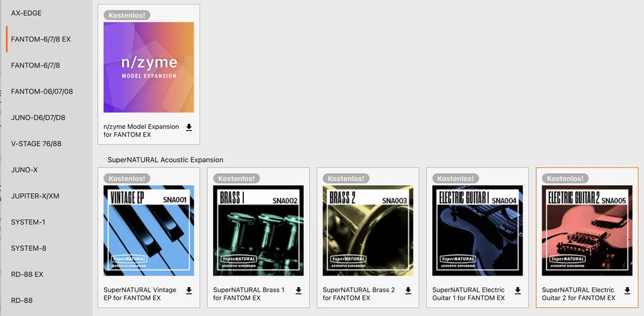Click the Kostenlos! badge on Brass 1 card
The height and width of the screenshot is (316, 644).
tap(236, 178)
